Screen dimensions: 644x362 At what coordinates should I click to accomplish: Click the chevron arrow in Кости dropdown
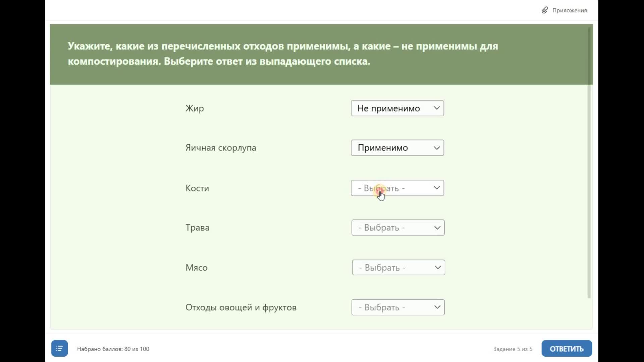point(436,188)
